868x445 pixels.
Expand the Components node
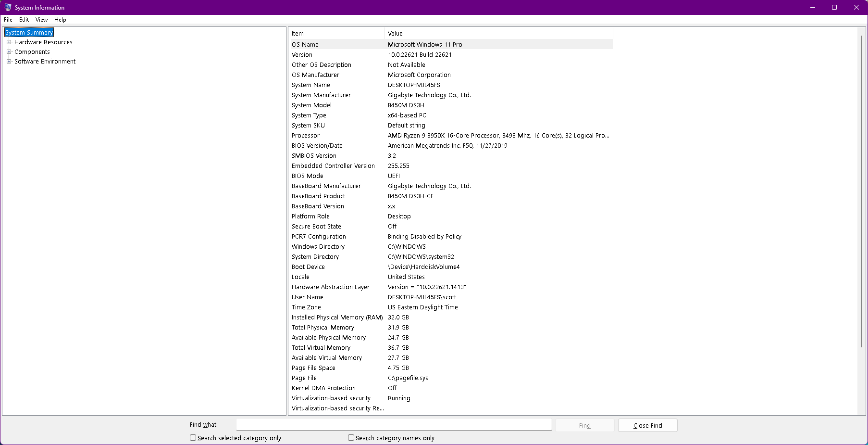[9, 51]
